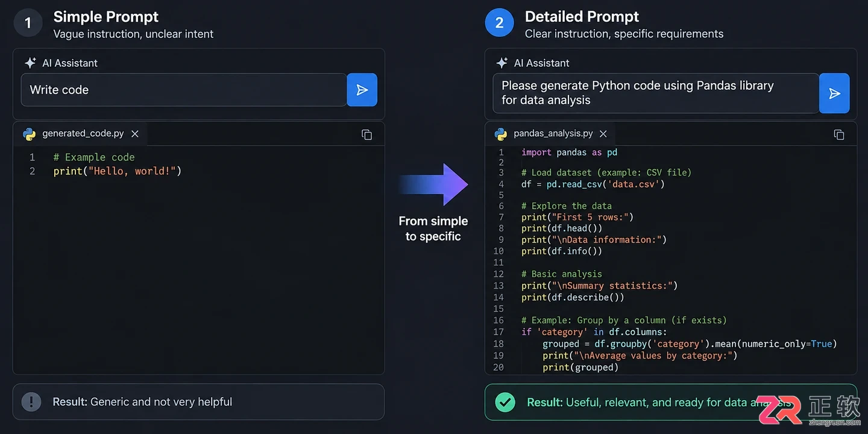Click the "From simple to specific" caption

[433, 229]
